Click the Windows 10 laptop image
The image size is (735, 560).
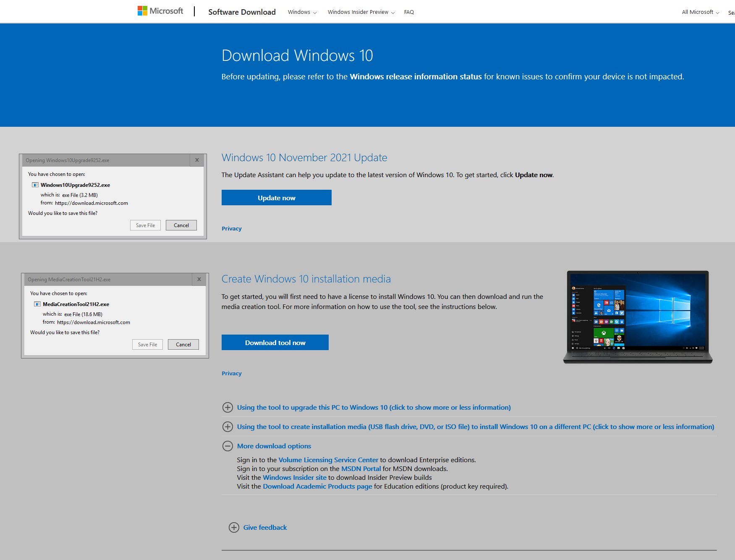637,317
